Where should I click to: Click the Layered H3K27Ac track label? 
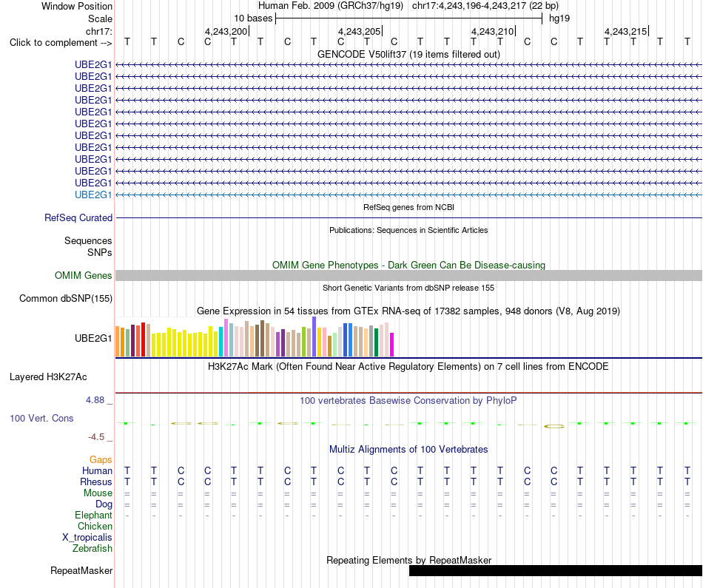[x=48, y=377]
